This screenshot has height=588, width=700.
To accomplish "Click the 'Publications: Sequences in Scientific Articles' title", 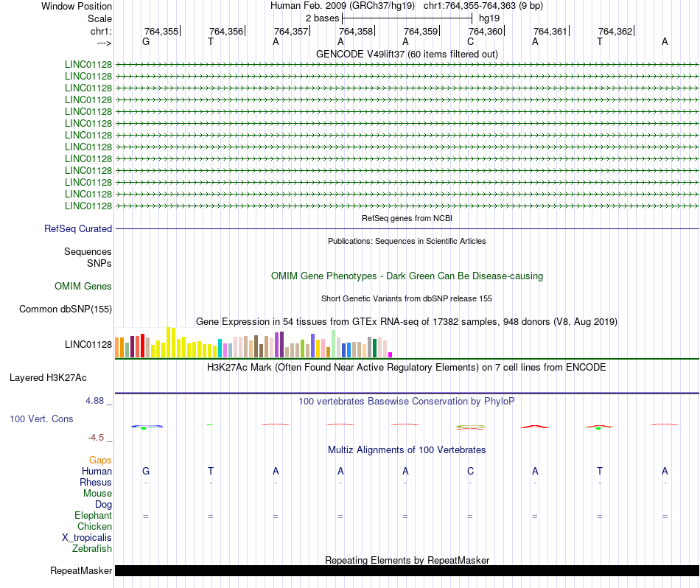I will coord(407,241).
